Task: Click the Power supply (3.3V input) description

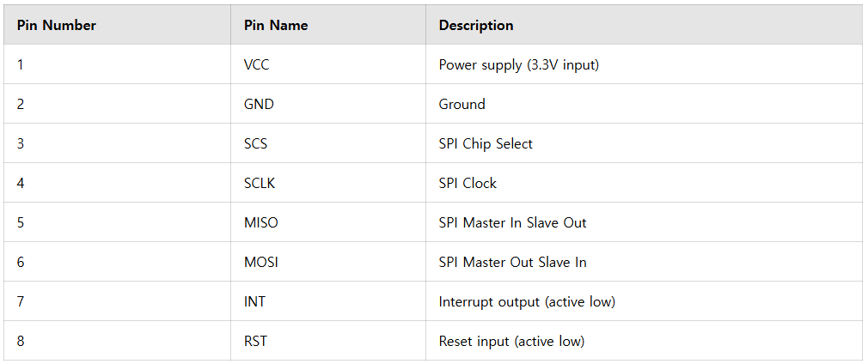Action: point(518,65)
